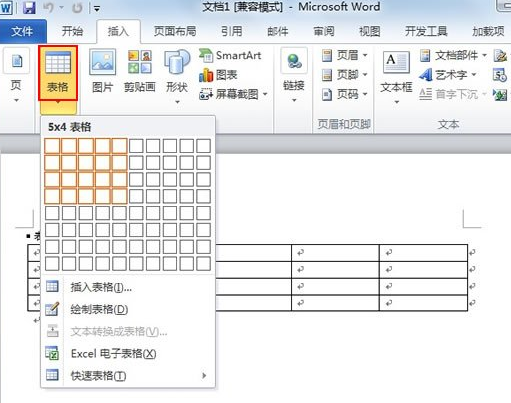Switch to the Review (审阅) tab

324,31
